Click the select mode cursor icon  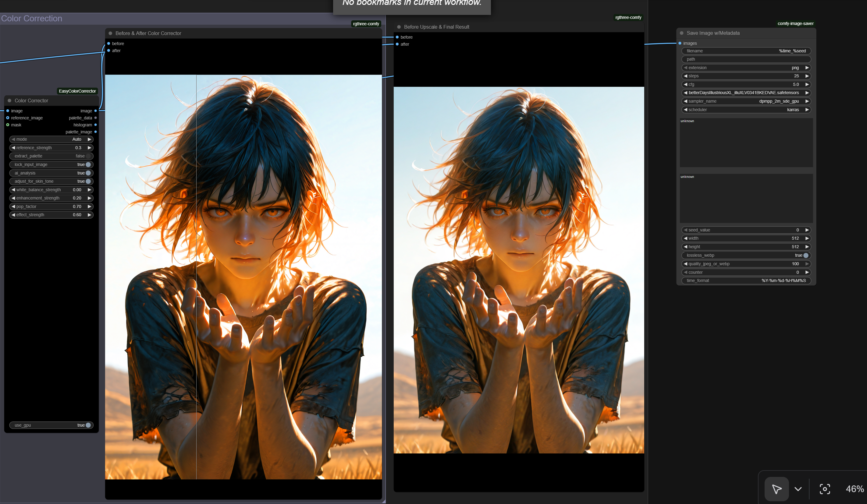(776, 489)
